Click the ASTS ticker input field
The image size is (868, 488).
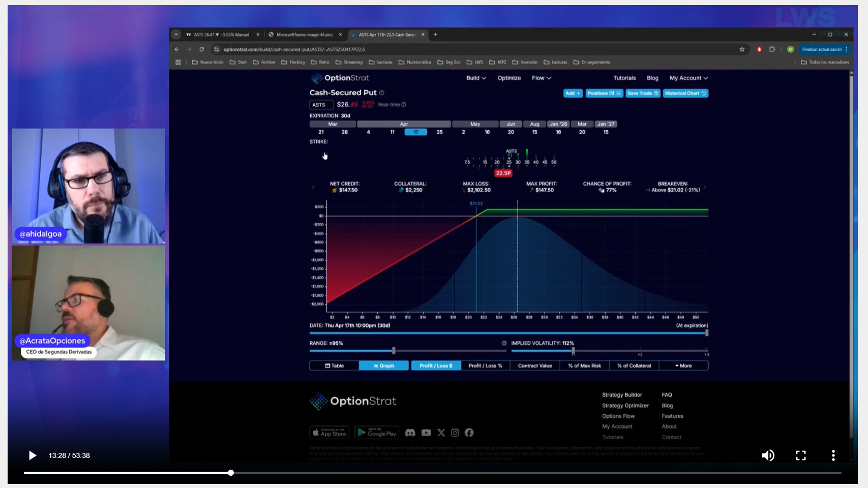click(x=321, y=105)
